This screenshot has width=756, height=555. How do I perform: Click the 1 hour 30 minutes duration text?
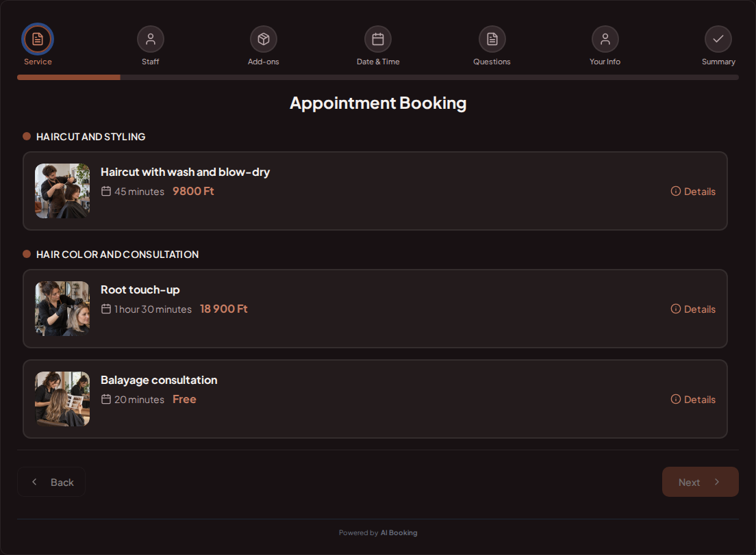pyautogui.click(x=153, y=309)
